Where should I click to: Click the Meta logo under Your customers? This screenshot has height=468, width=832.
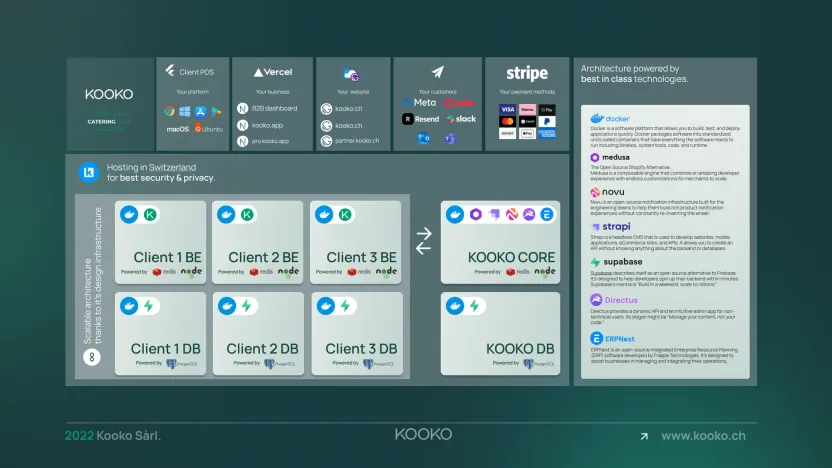pyautogui.click(x=419, y=102)
